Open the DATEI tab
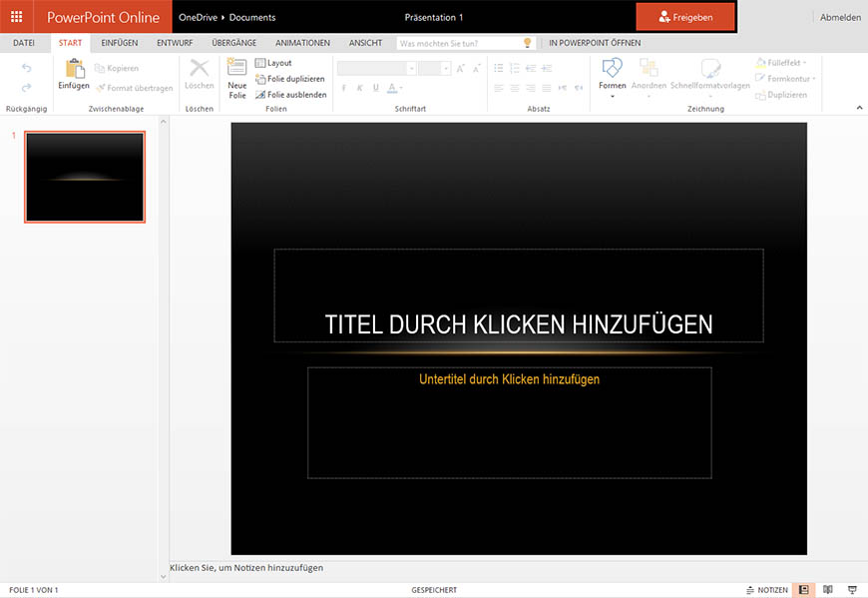868x598 pixels. tap(24, 43)
